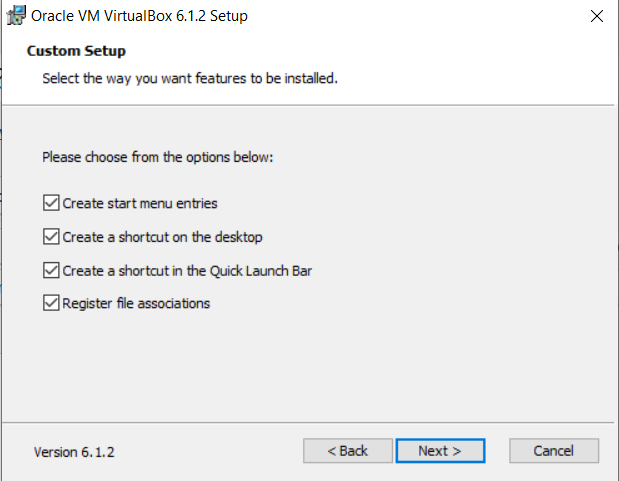
Task: Click 'Please choose from the options below' text
Action: coord(157,157)
